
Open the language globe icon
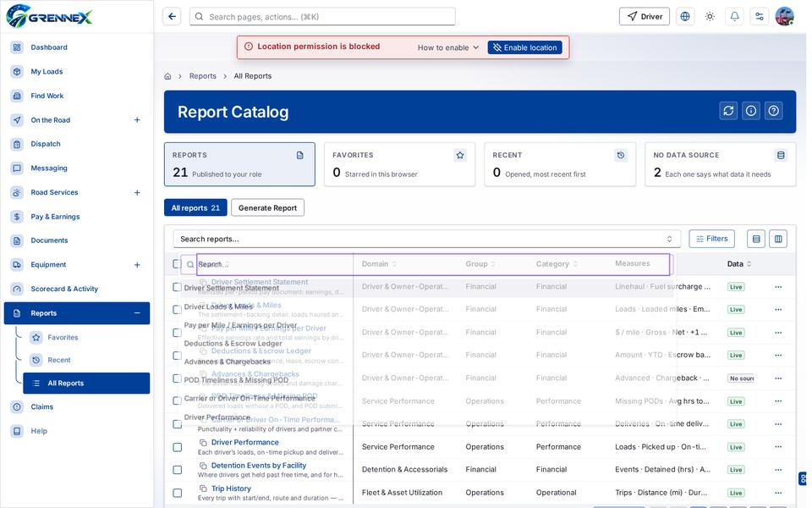pos(685,17)
